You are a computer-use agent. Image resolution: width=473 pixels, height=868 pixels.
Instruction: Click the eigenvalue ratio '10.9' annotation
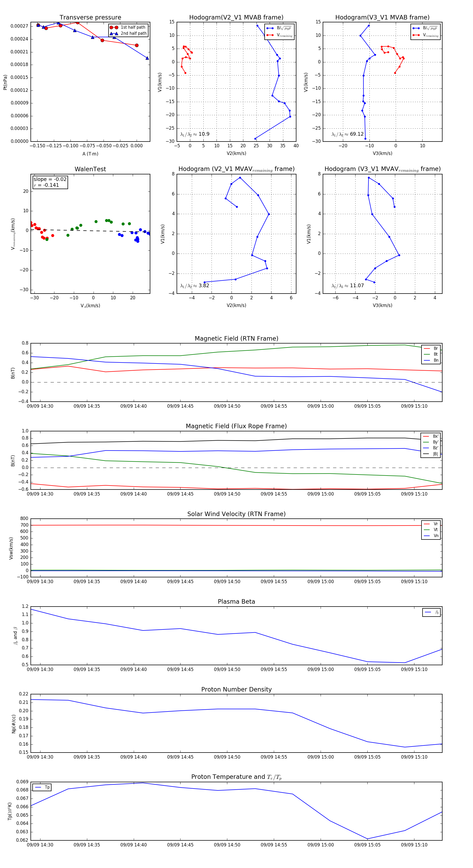pos(195,134)
